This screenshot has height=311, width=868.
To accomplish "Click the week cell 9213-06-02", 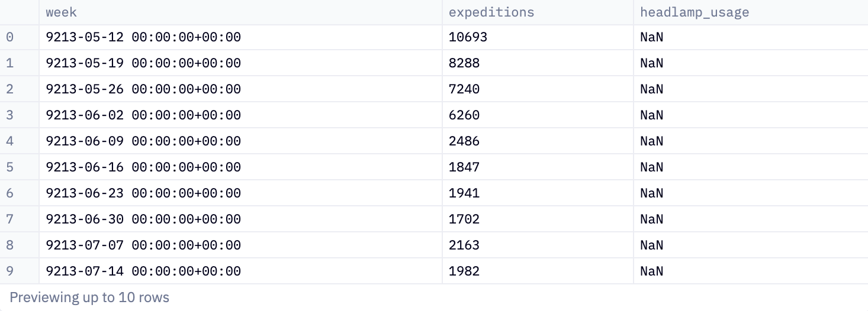I will 143,115.
